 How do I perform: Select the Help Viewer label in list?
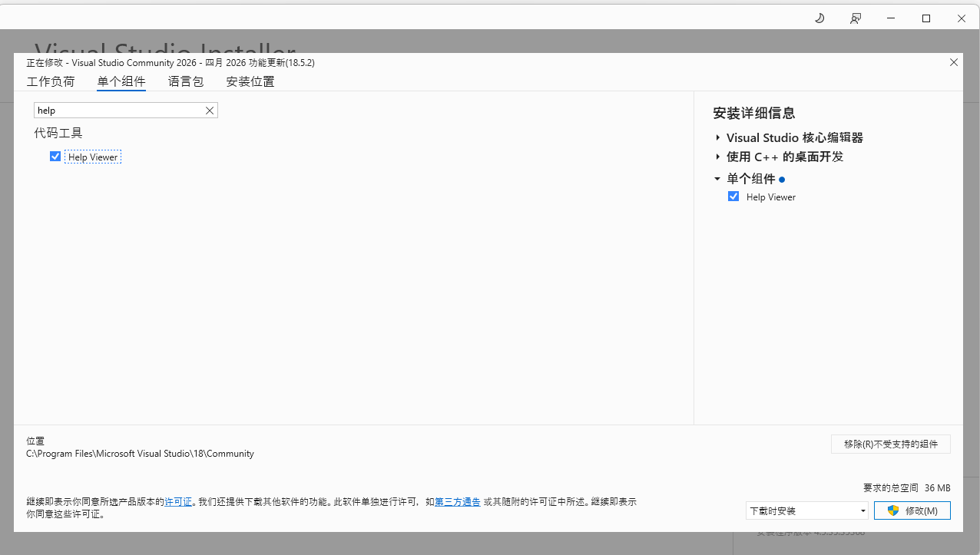click(93, 157)
